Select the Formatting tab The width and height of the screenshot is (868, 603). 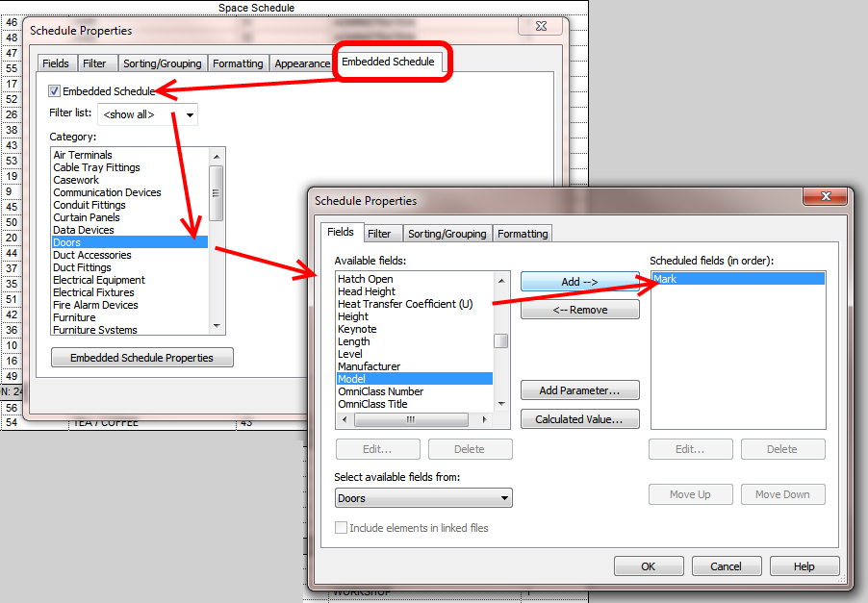522,233
